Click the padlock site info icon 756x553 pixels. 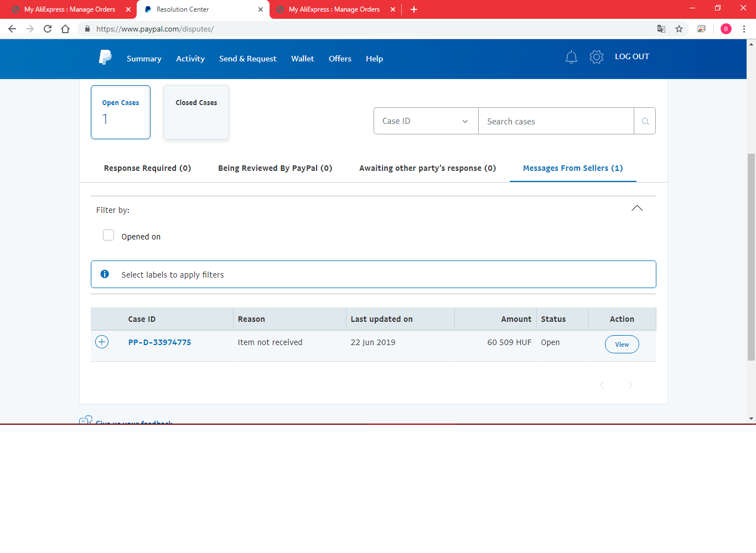[87, 29]
